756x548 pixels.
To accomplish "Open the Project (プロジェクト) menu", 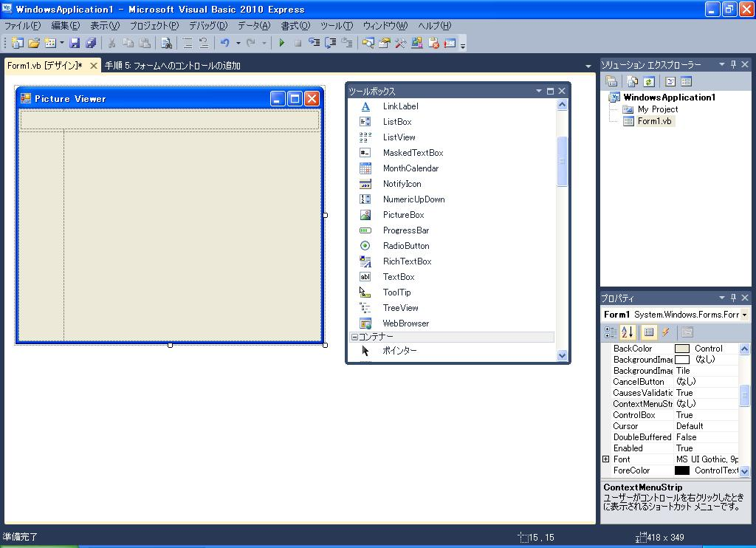I will point(154,26).
